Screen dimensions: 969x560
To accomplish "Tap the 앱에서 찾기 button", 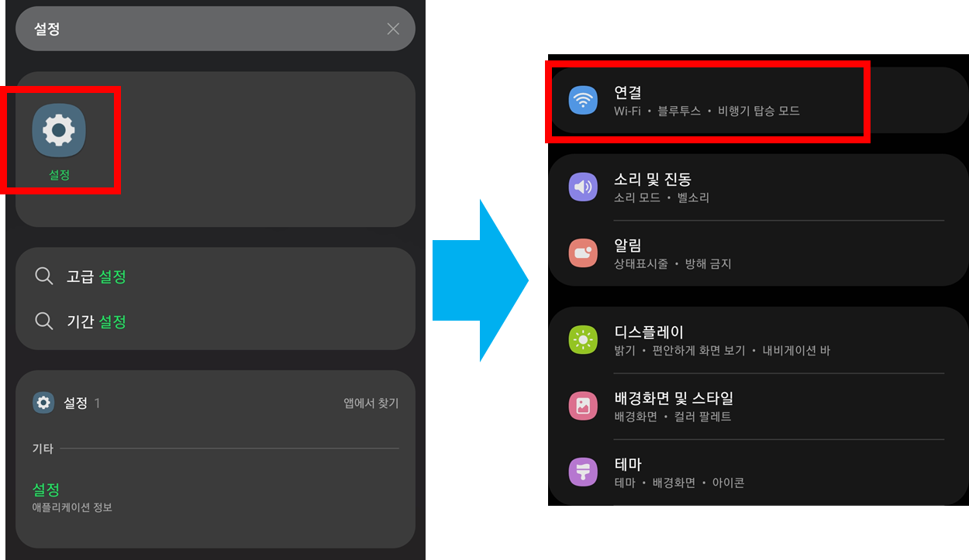I will point(371,404).
